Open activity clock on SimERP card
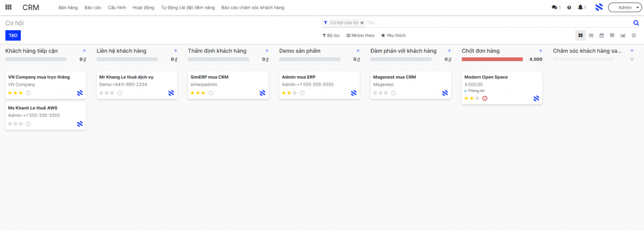This screenshot has height=231, width=644. [x=211, y=93]
